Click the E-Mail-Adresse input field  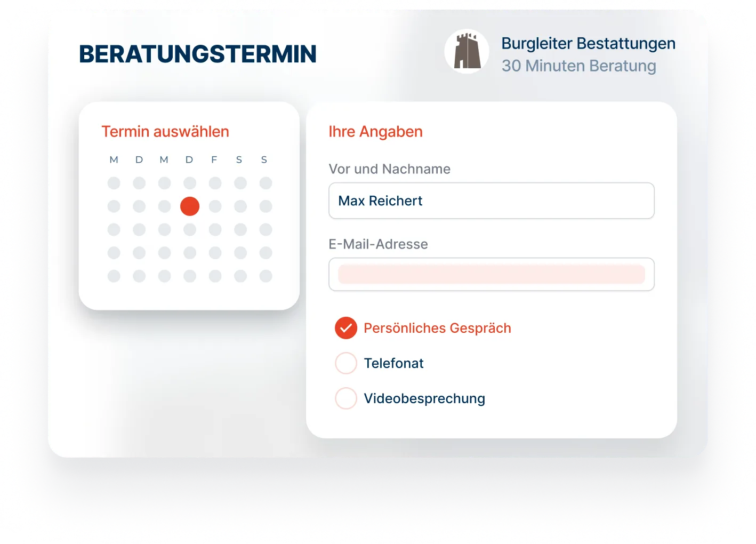pyautogui.click(x=492, y=274)
